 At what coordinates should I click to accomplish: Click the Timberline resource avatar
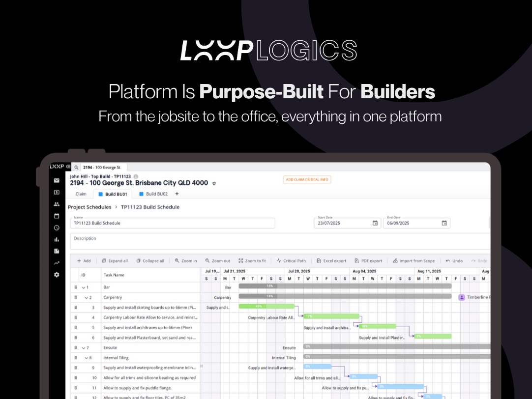coord(462,297)
